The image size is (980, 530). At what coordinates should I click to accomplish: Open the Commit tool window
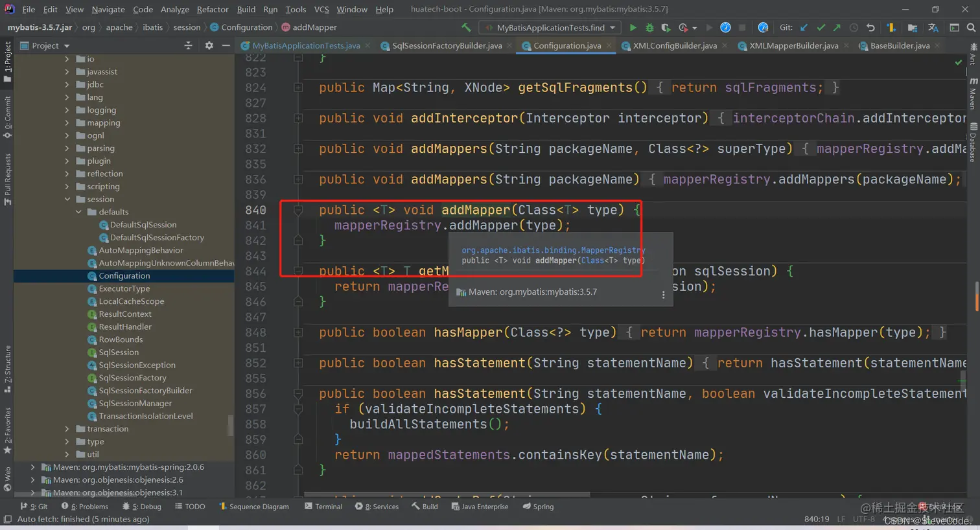(8, 117)
